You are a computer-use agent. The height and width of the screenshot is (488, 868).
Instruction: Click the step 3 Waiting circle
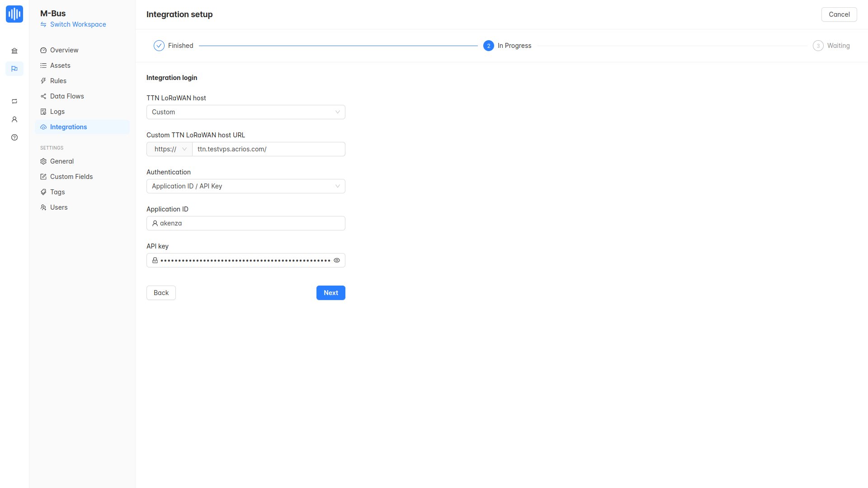[818, 46]
